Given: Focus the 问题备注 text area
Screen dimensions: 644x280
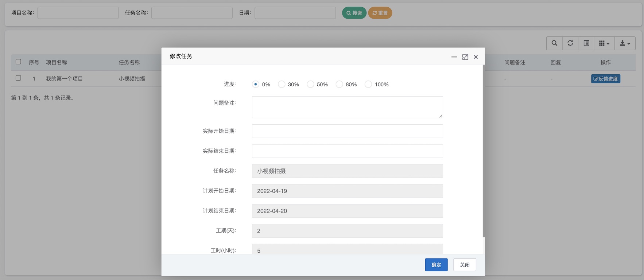Looking at the screenshot, I should pos(348,107).
